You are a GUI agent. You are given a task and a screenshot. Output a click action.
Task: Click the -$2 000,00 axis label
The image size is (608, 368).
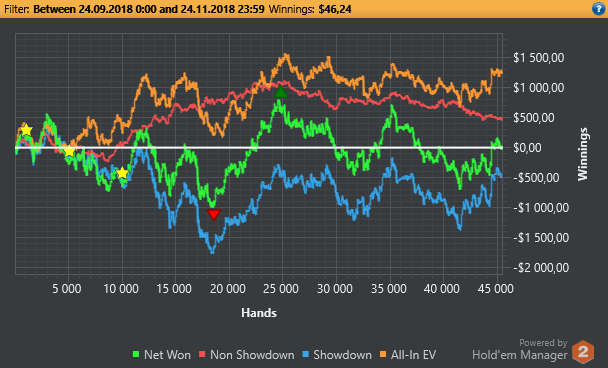pos(541,267)
